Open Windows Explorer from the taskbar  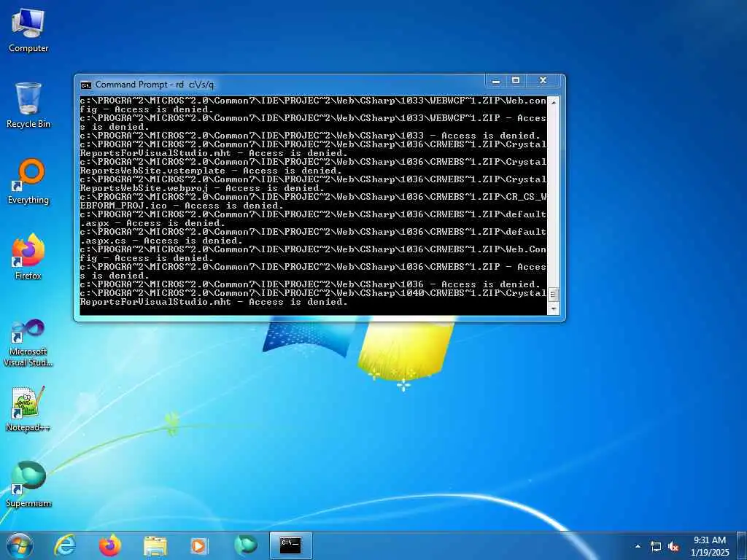coord(155,546)
